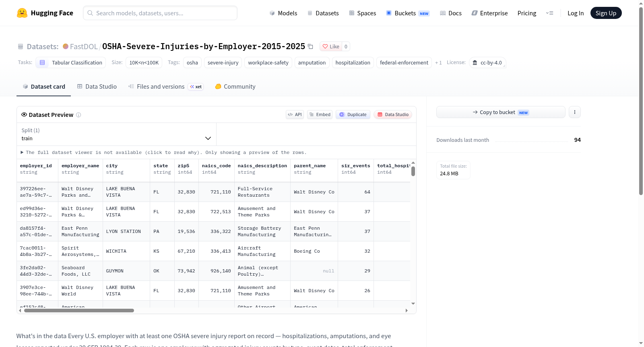
Task: Switch to the Community tab
Action: [235, 86]
